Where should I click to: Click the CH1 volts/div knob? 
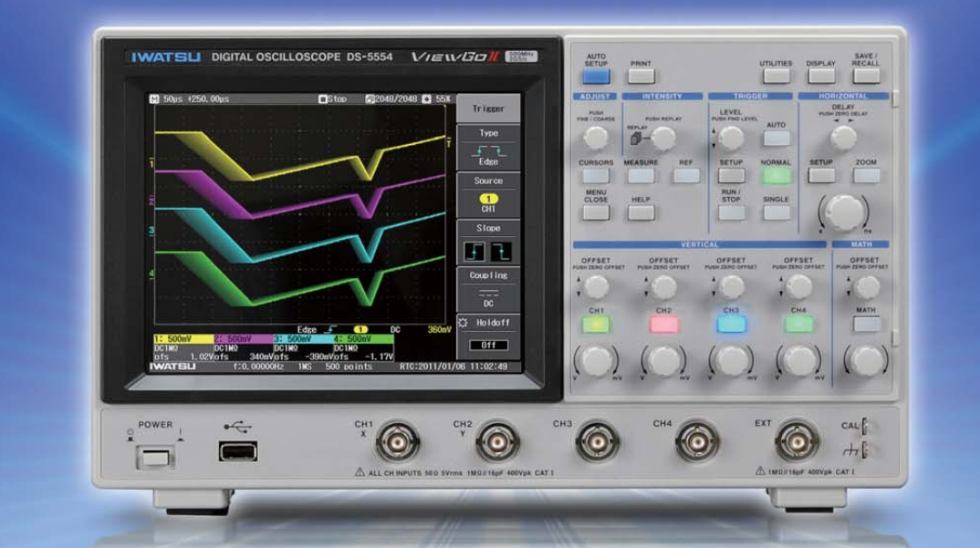596,360
